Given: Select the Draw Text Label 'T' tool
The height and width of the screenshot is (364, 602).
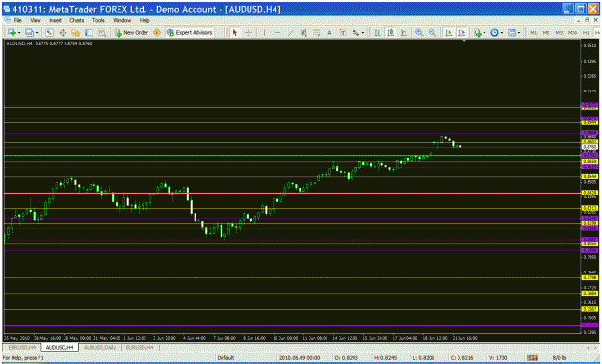Looking at the screenshot, I should point(343,33).
